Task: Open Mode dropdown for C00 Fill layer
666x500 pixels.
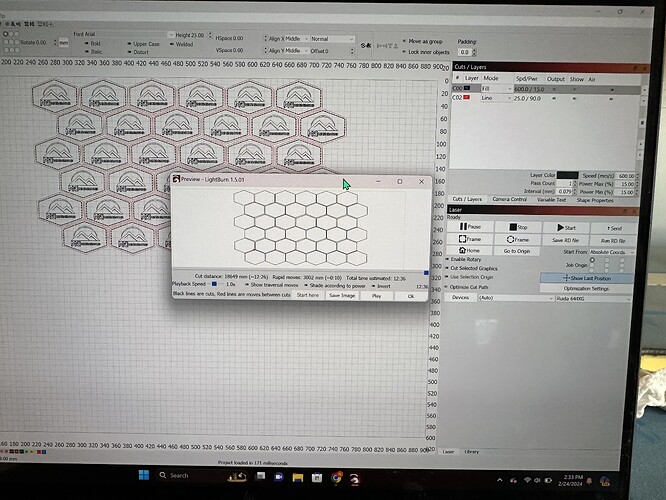Action: click(x=497, y=89)
